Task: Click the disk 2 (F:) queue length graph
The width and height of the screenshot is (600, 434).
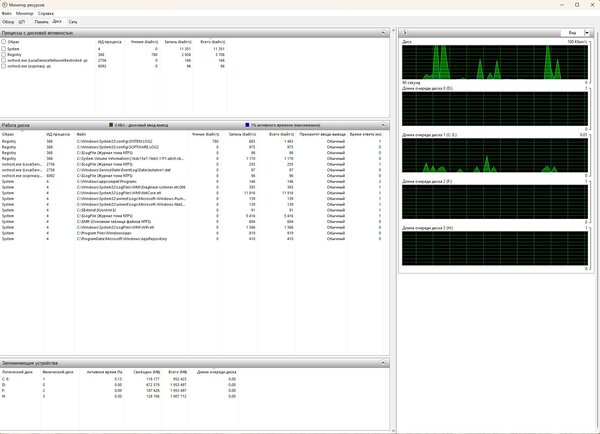Action: [x=495, y=202]
